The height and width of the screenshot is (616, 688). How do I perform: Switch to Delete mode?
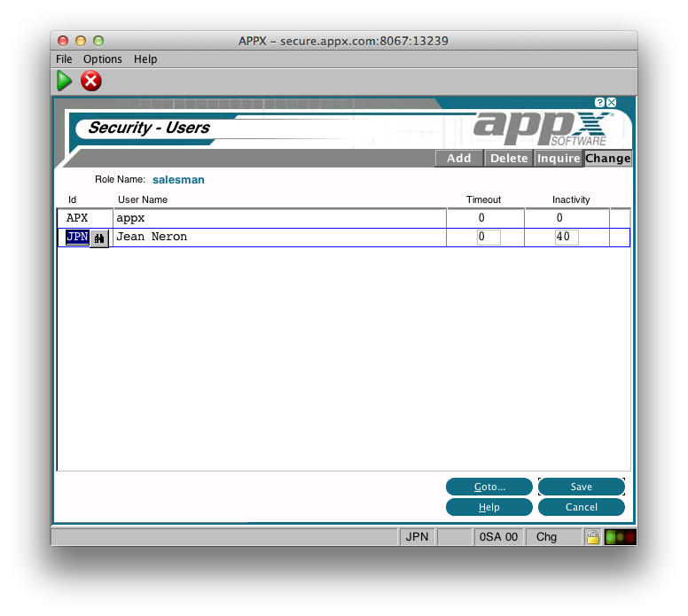coord(509,159)
